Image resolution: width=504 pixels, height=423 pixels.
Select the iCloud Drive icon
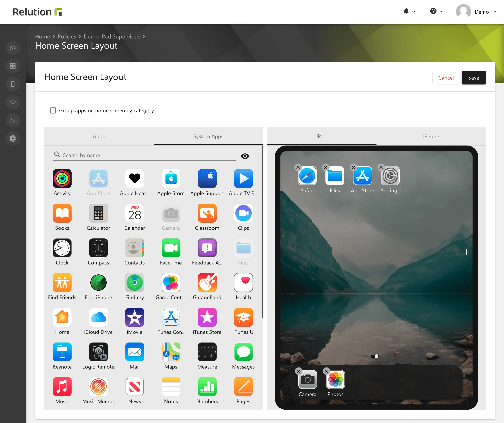(98, 317)
